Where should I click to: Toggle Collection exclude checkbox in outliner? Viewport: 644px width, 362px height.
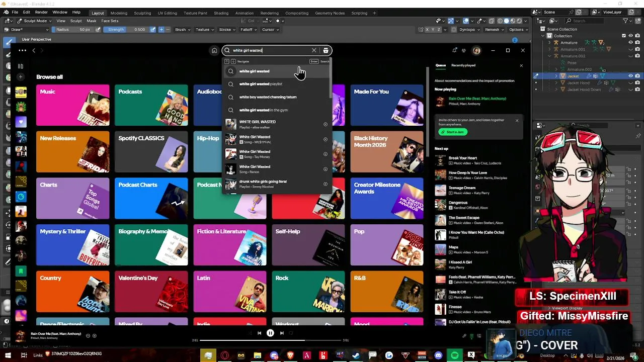click(624, 36)
